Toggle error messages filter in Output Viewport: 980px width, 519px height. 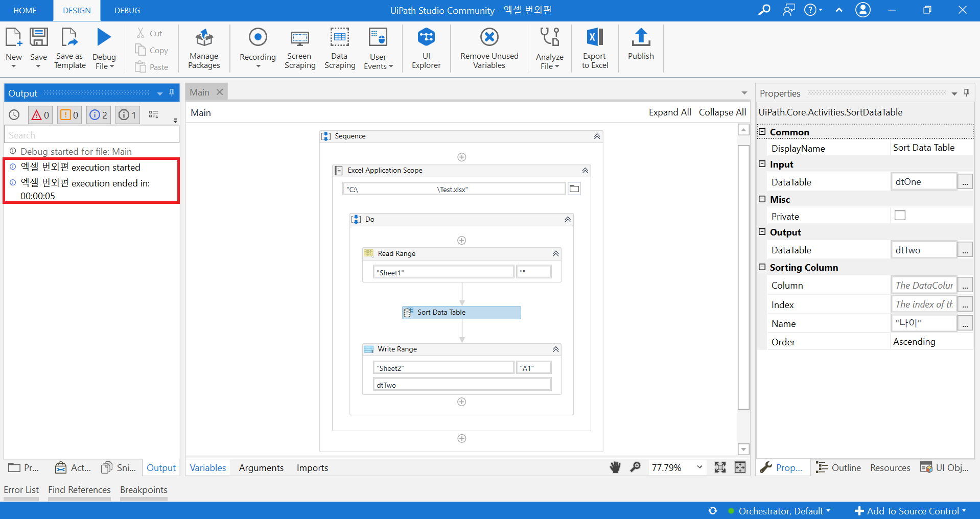pyautogui.click(x=40, y=115)
